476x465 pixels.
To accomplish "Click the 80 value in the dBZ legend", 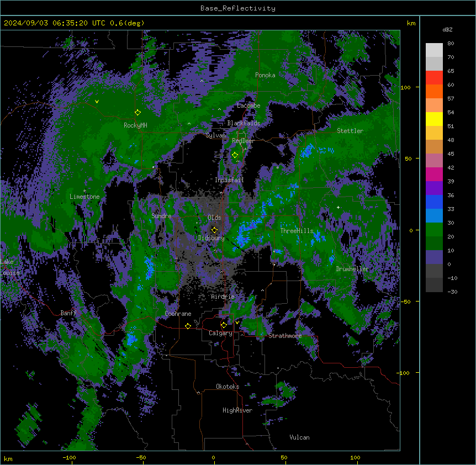I will pyautogui.click(x=451, y=44).
